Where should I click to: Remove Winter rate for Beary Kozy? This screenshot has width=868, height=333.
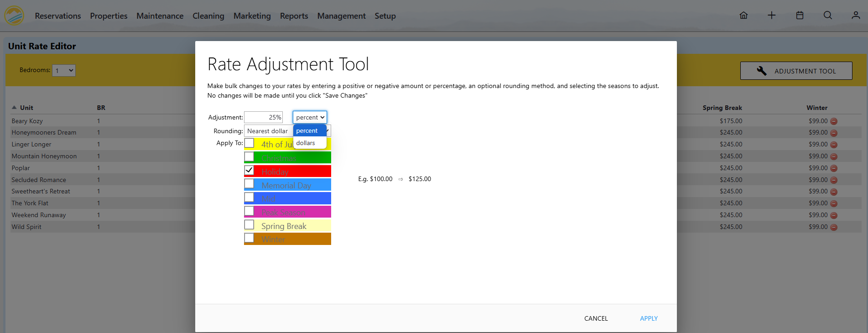click(x=834, y=121)
